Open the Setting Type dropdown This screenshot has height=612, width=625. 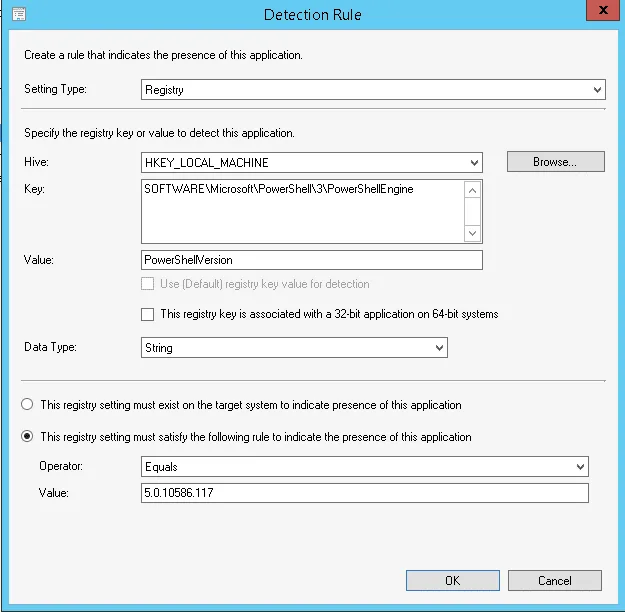coord(373,90)
